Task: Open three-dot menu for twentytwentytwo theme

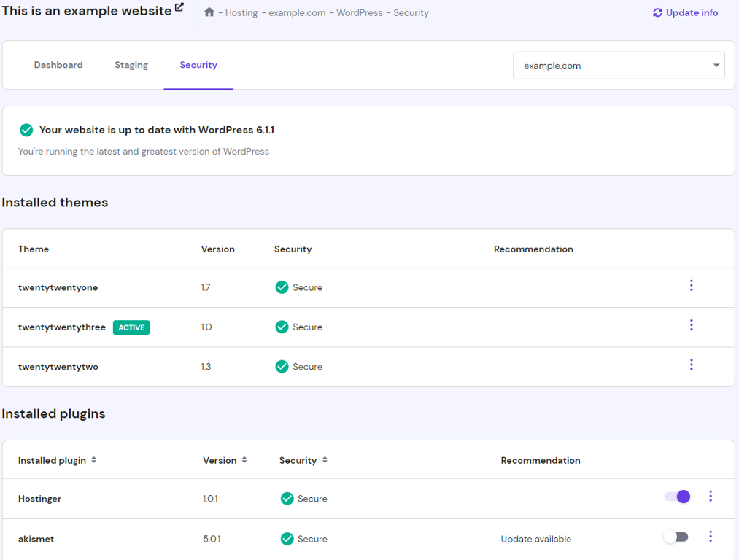Action: (691, 365)
